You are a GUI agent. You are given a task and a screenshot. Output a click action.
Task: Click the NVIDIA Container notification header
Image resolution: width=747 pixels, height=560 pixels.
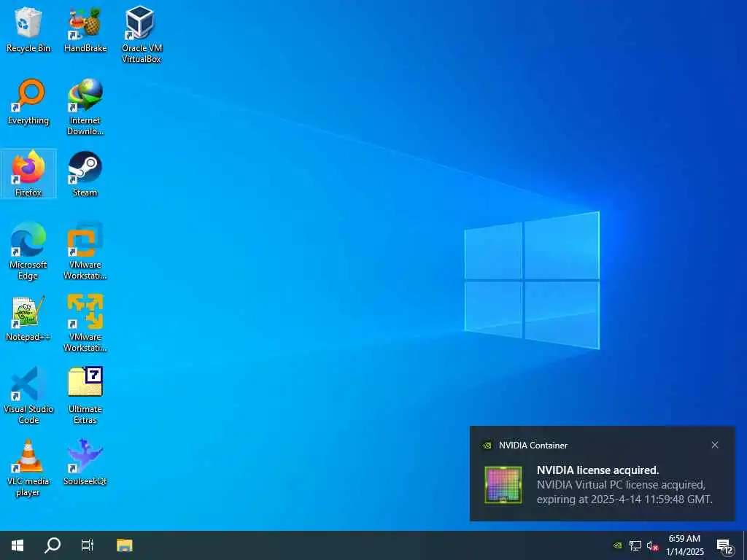click(533, 446)
